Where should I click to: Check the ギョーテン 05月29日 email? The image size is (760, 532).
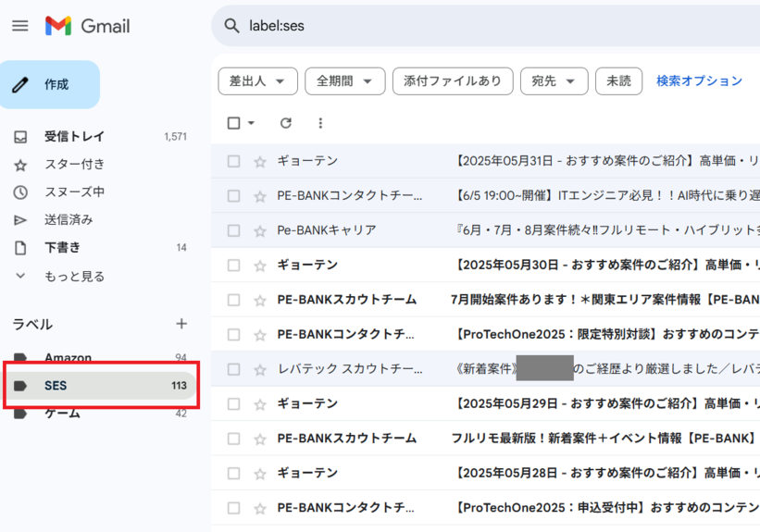click(x=233, y=403)
